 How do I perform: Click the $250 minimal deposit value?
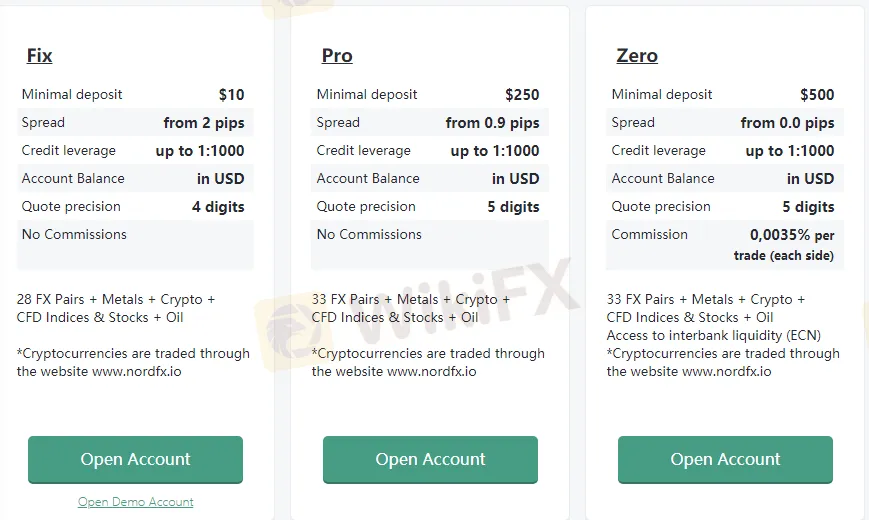click(x=522, y=95)
